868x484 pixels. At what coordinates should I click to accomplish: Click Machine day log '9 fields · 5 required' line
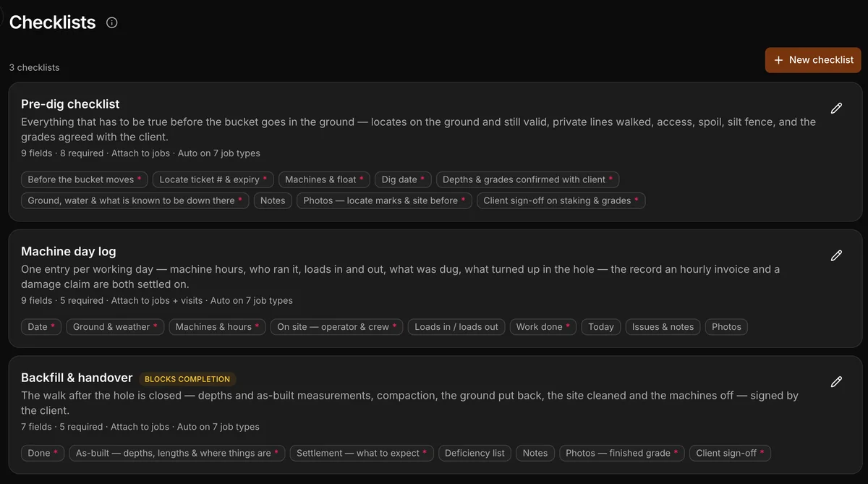tap(157, 300)
